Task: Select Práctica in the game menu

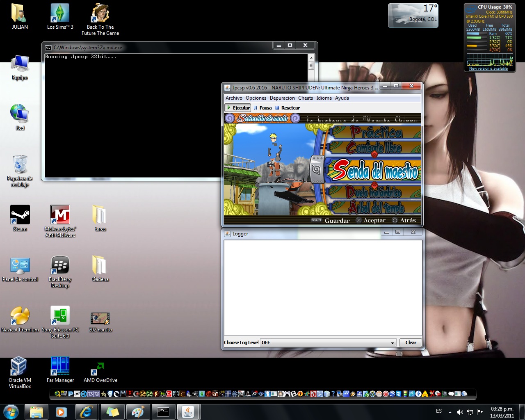Action: pos(376,132)
